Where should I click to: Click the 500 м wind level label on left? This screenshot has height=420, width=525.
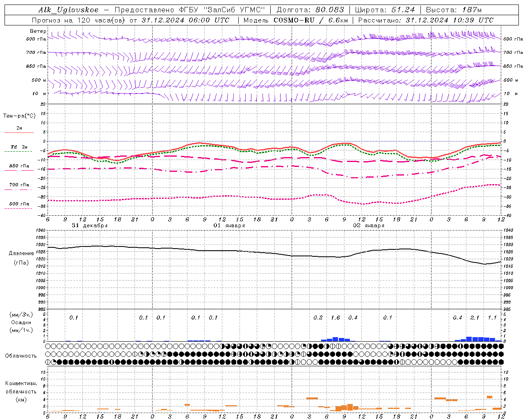[x=39, y=80]
